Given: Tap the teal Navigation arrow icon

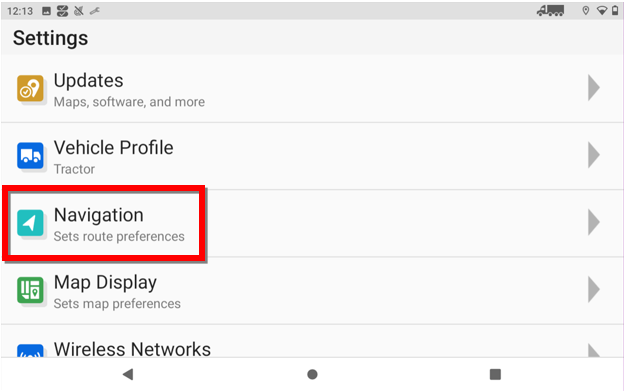Looking at the screenshot, I should tap(30, 223).
